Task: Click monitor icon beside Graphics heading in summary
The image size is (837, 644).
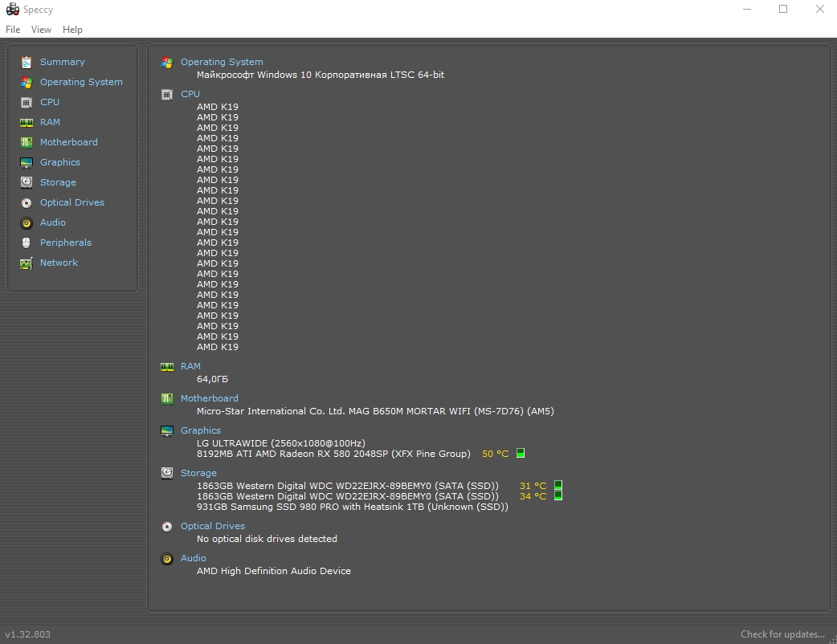Action: coord(167,431)
